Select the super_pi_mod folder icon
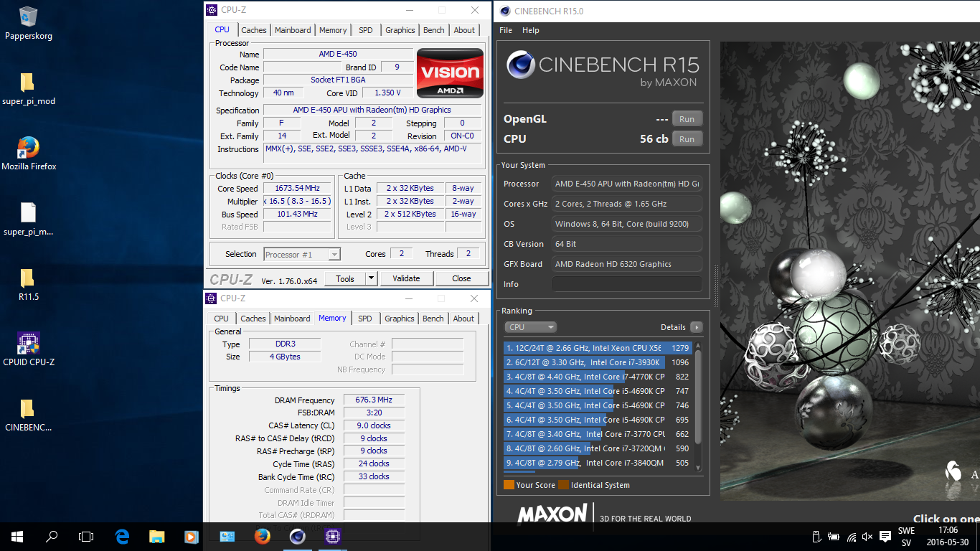 pyautogui.click(x=27, y=82)
